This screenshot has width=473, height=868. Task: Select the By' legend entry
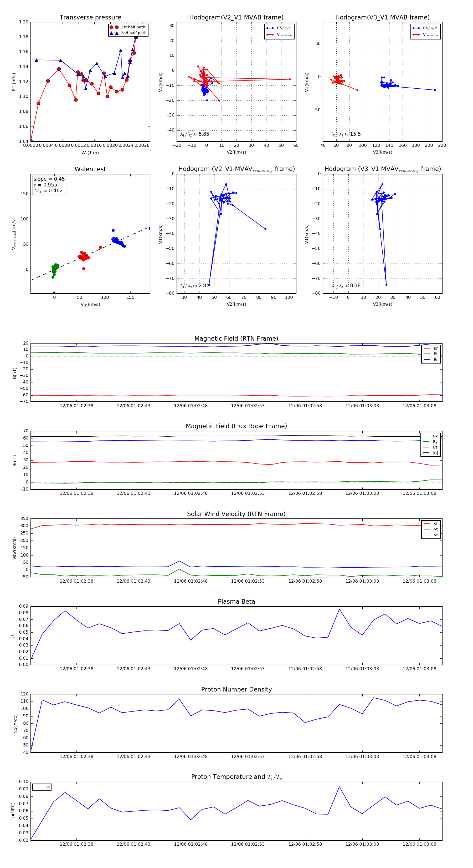click(431, 442)
